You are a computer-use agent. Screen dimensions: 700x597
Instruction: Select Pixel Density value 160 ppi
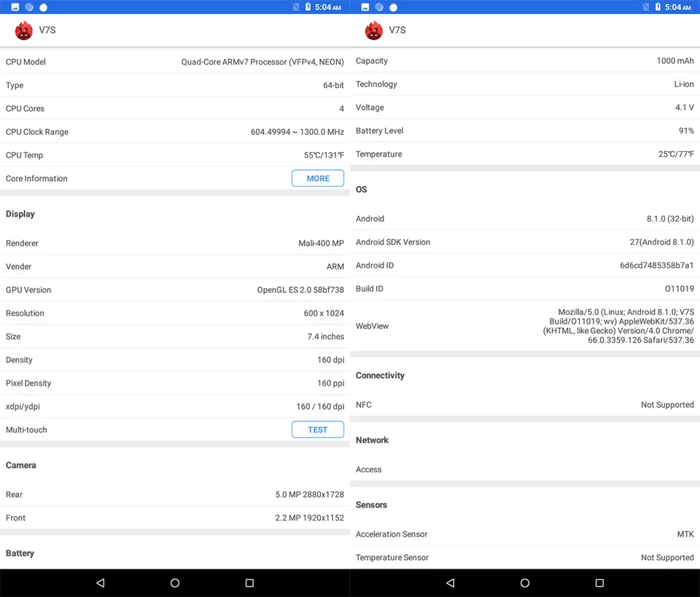(x=331, y=383)
